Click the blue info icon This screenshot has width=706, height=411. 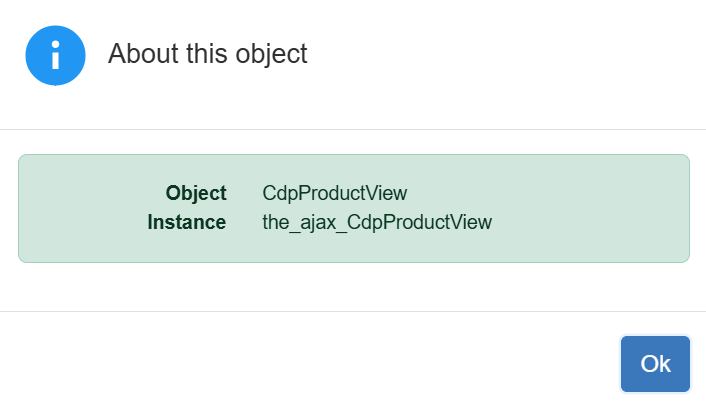point(55,56)
